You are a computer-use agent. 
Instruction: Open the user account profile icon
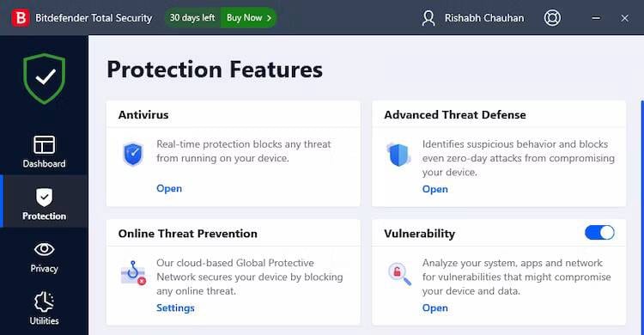coord(428,18)
